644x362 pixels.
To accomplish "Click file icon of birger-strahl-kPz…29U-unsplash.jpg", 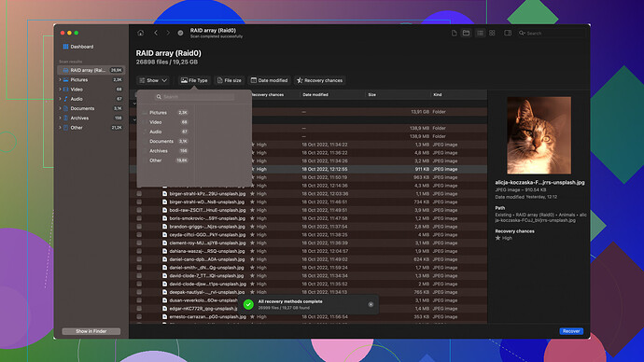I will [164, 194].
